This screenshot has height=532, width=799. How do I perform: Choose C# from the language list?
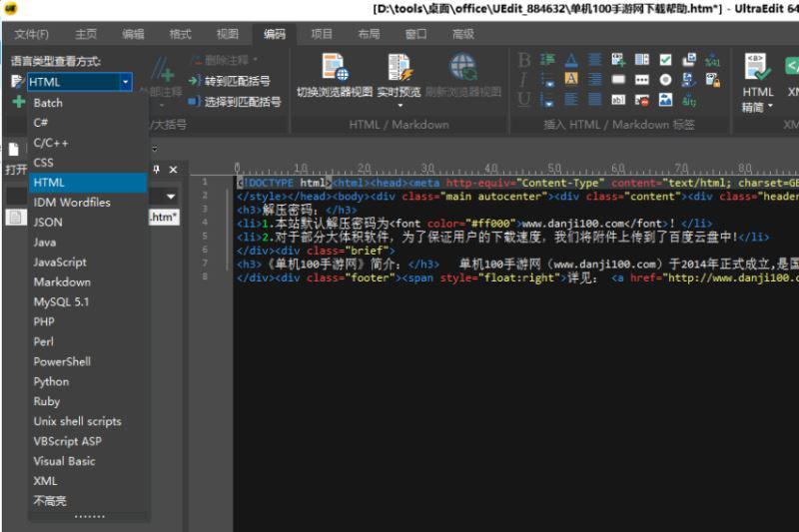coord(88,123)
